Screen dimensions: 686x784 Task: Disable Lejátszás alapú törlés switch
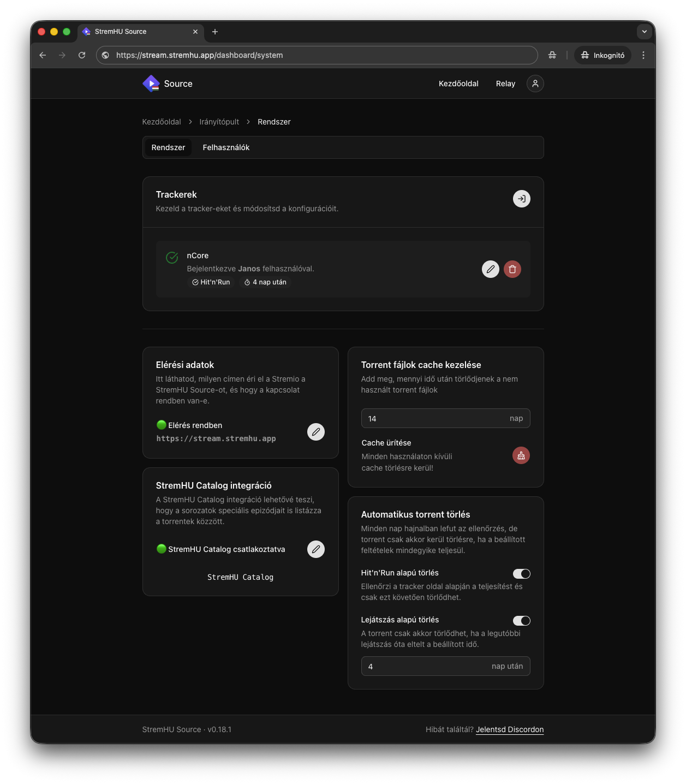pyautogui.click(x=521, y=621)
